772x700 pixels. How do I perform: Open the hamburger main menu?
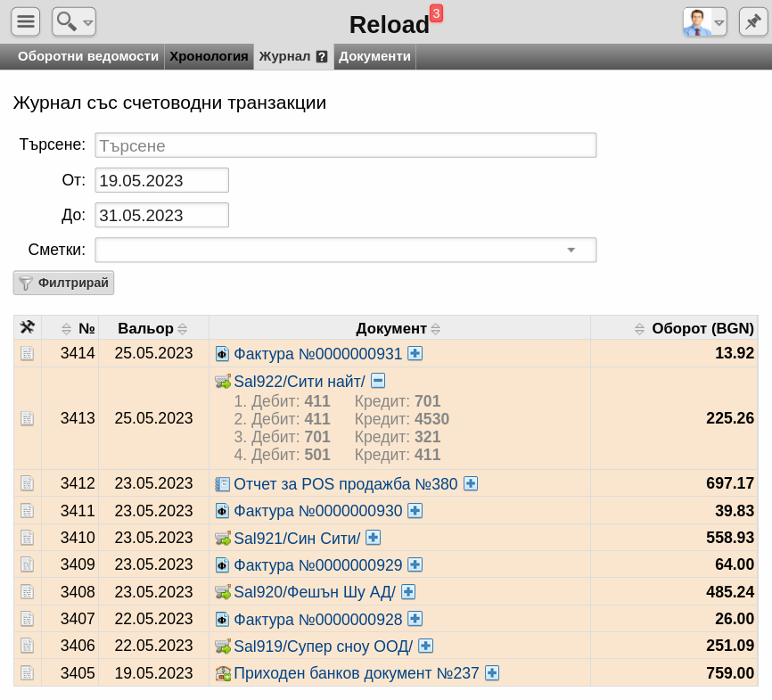click(26, 21)
